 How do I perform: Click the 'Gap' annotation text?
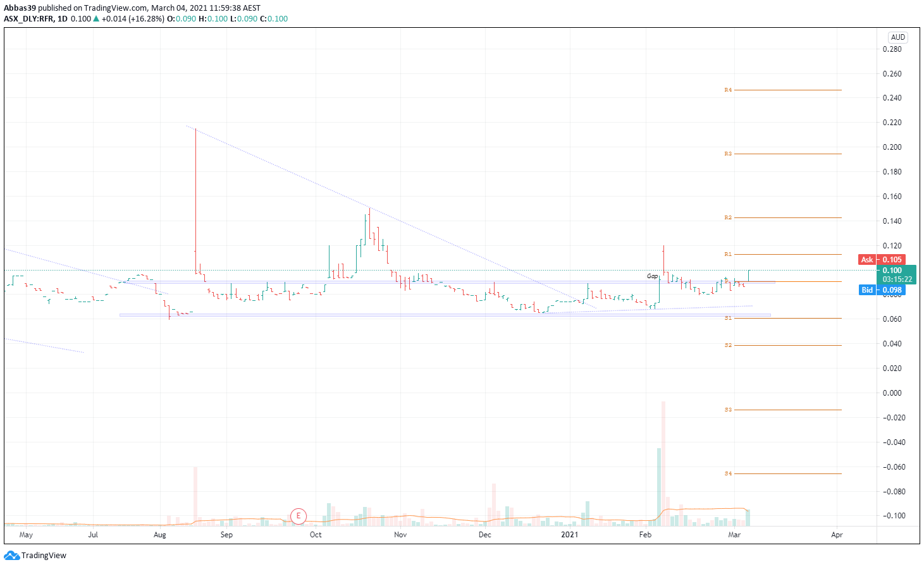click(x=652, y=276)
